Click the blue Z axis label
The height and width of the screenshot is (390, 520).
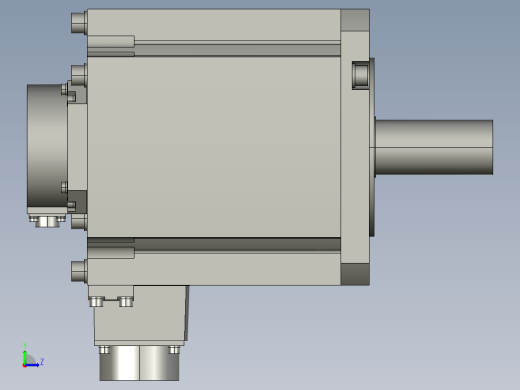click(42, 361)
